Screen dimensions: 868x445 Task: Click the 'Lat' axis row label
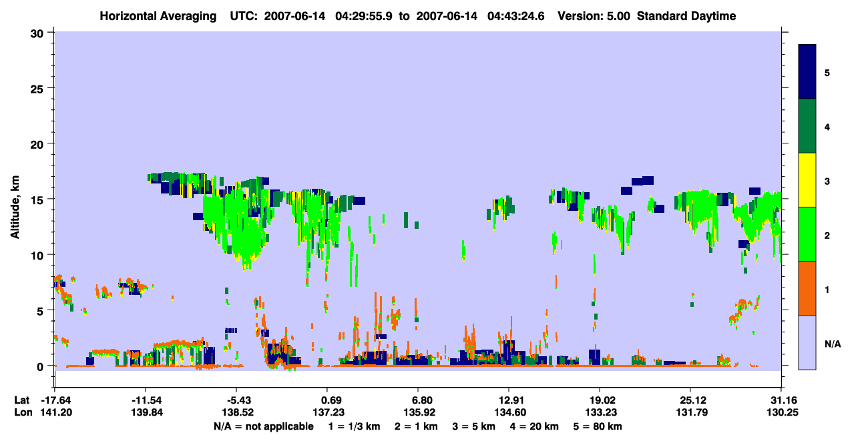tap(22, 400)
